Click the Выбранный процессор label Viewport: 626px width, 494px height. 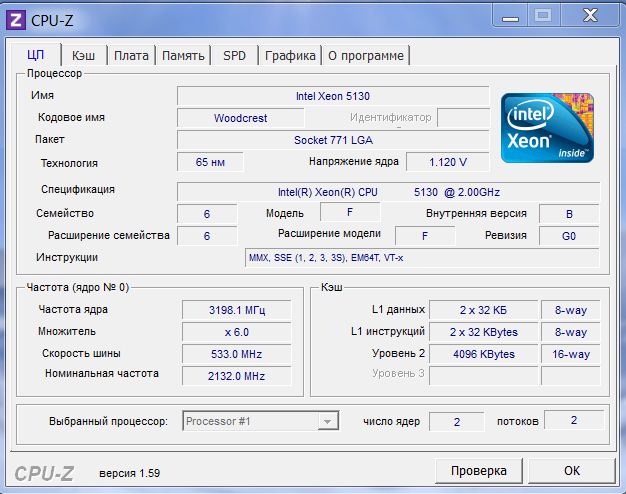108,421
